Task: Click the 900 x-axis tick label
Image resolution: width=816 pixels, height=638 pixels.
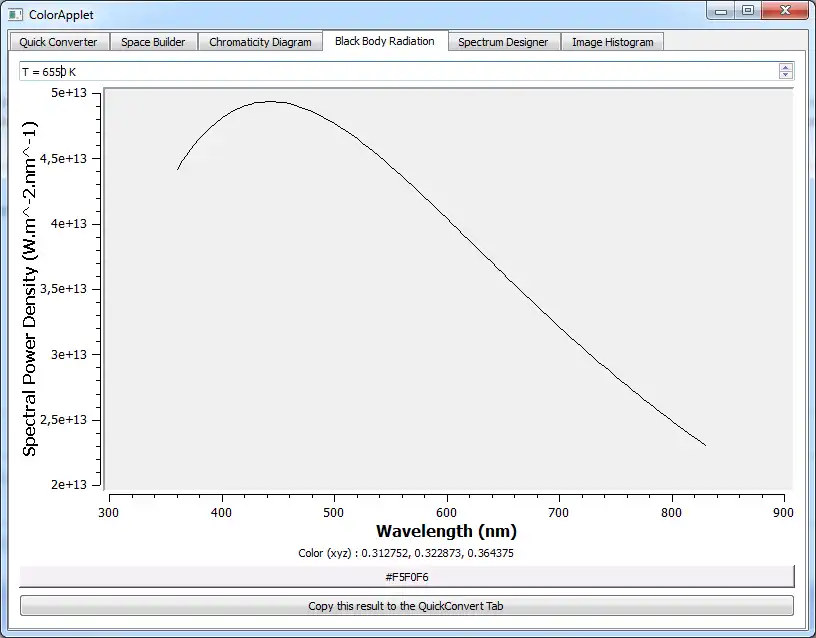Action: click(x=783, y=513)
